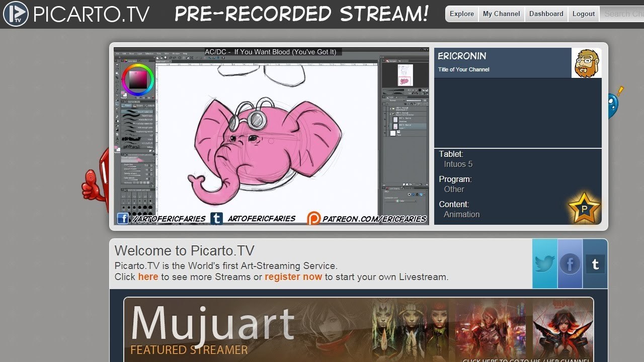The width and height of the screenshot is (644, 362).
Task: Click the "Welcome to Picarto.TV" heading
Action: click(185, 250)
